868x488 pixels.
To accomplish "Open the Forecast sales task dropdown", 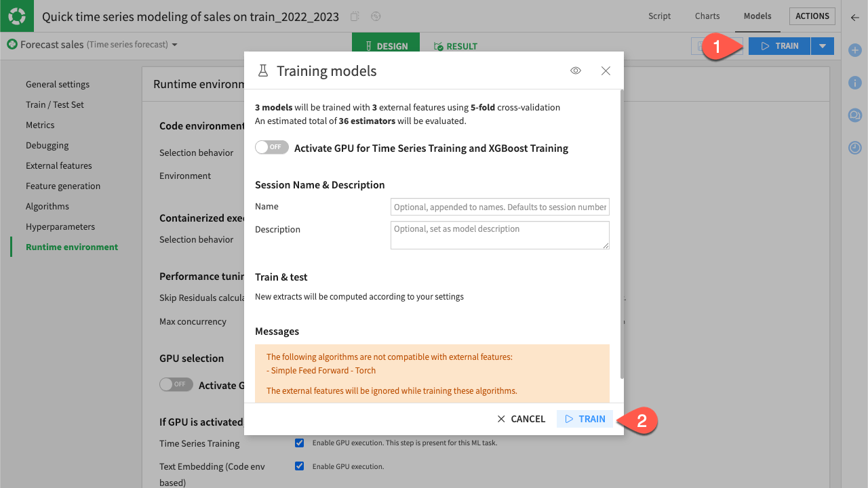I will click(x=174, y=45).
